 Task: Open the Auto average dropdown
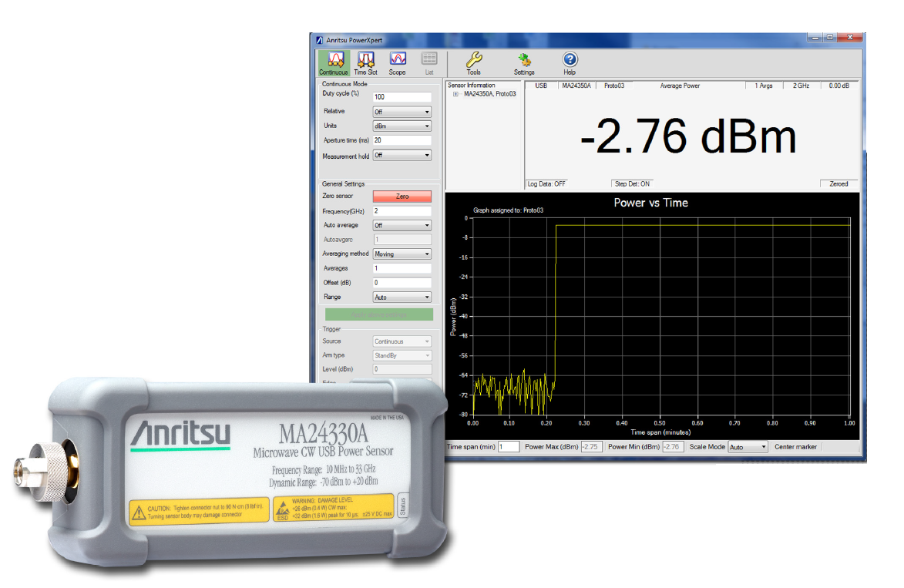pos(402,225)
